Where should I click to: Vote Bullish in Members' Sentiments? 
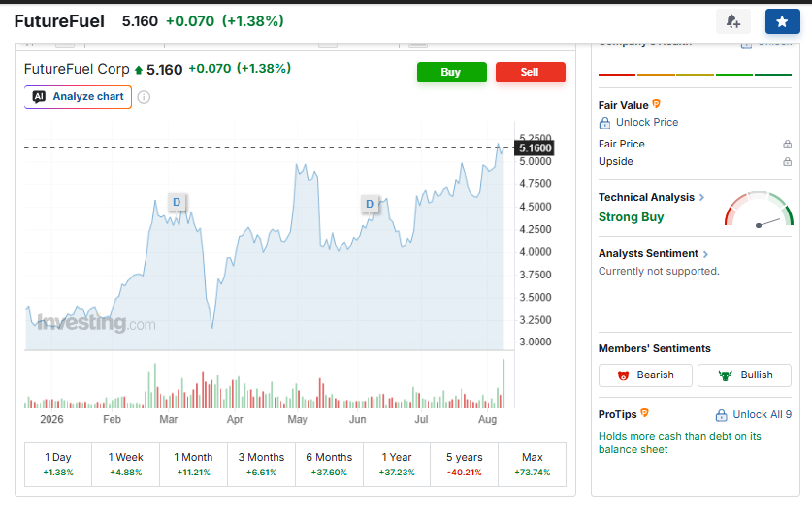(744, 375)
